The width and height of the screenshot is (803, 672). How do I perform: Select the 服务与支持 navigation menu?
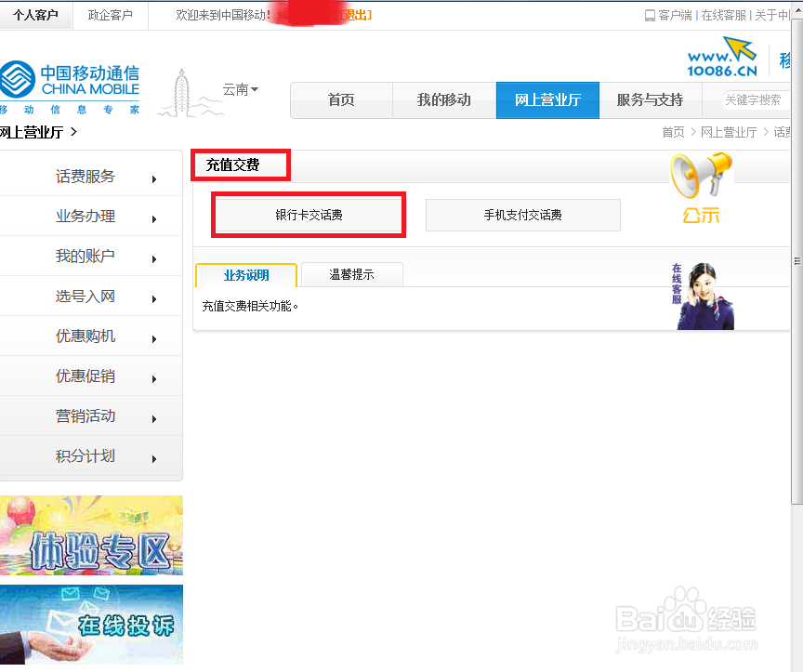tap(650, 99)
